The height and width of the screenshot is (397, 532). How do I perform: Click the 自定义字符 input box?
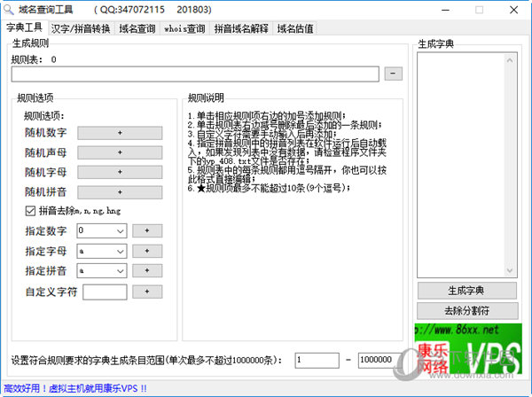[105, 292]
